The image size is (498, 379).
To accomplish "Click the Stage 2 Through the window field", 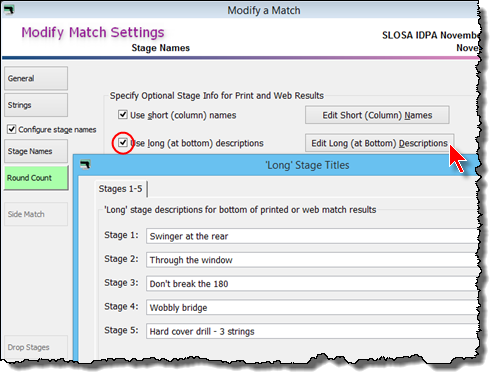I will 312,260.
